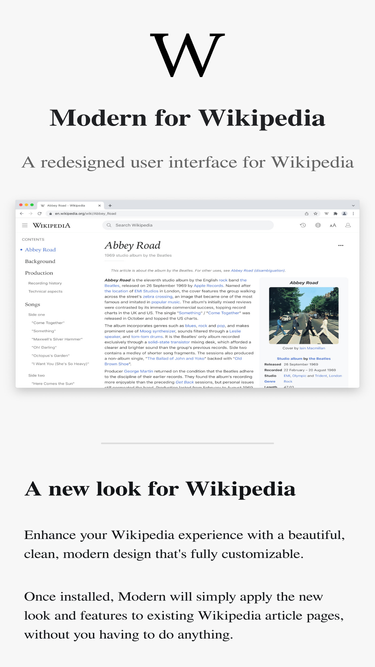Screen dimensions: 375x667
Task: Click the Abbey Road (disambiguation) link
Action: coord(258,270)
